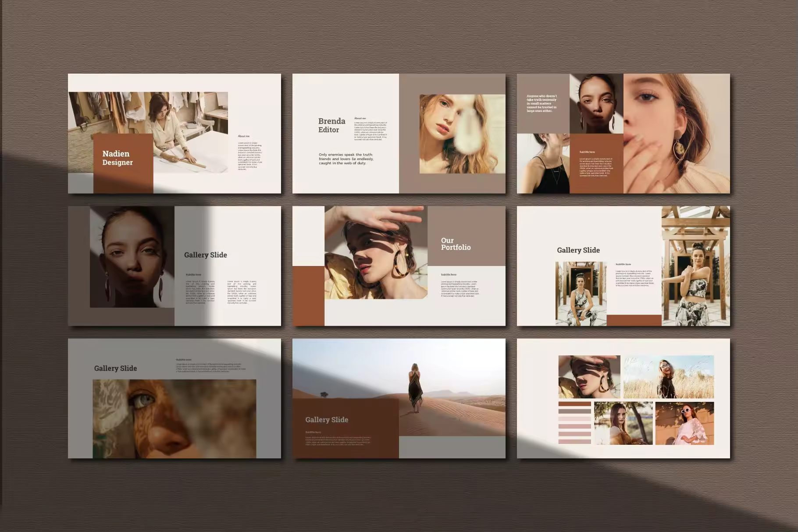Click "Gallery Slide" title on the pergola slide
This screenshot has height=532, width=798.
point(578,250)
